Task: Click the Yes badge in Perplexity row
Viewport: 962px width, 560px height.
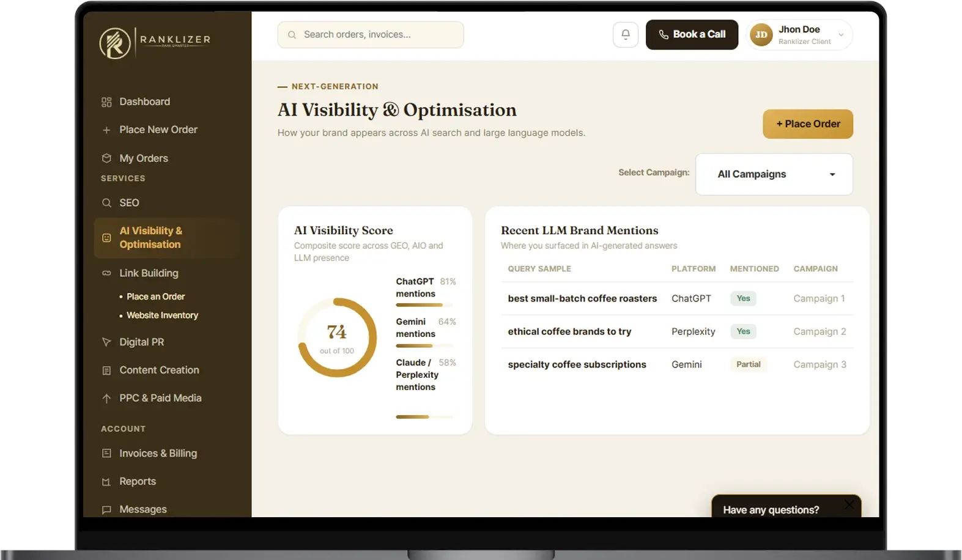Action: (743, 332)
